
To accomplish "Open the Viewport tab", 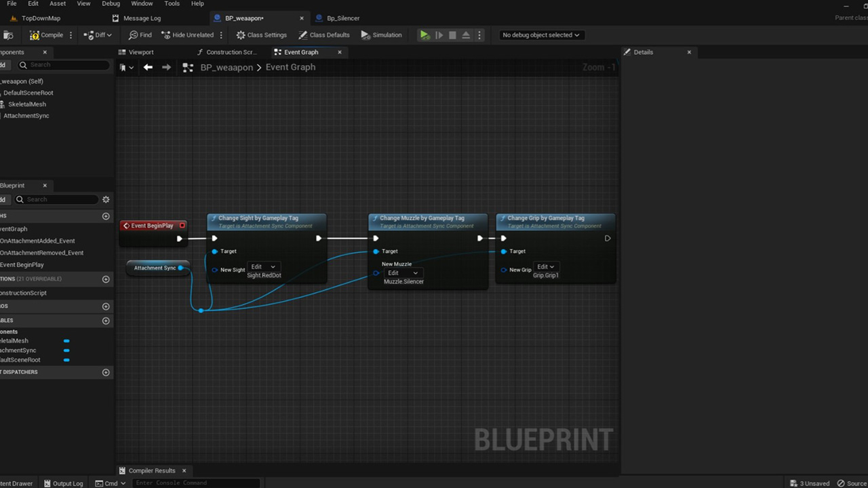I will tap(141, 52).
